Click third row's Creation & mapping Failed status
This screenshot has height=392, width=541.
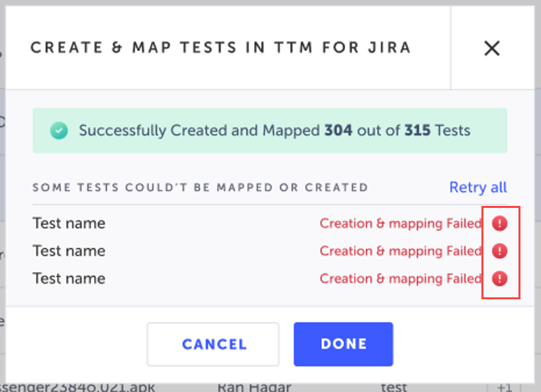tap(400, 279)
